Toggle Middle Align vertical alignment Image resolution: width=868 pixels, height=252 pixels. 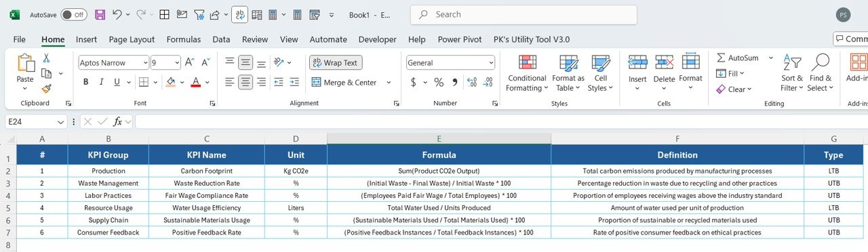click(x=245, y=62)
